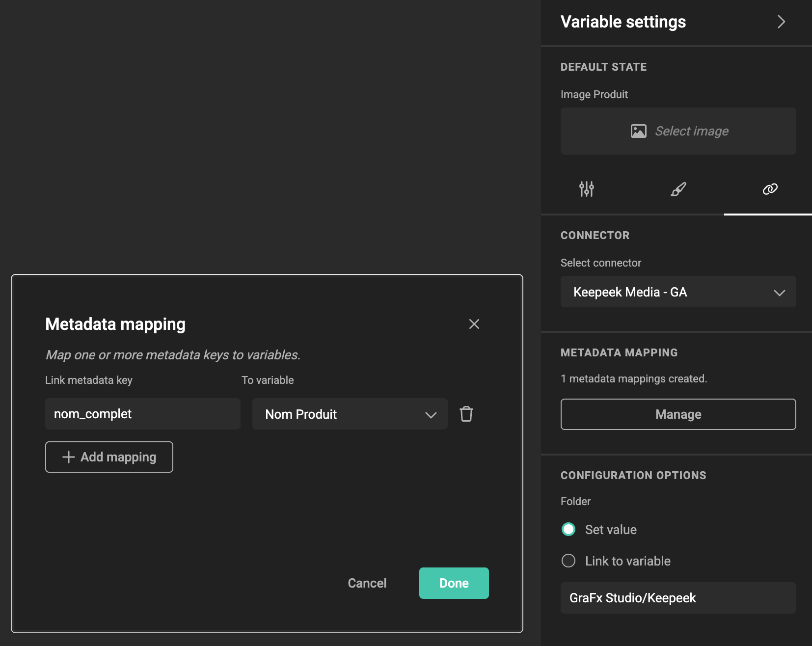Click the 'To variable' column label
This screenshot has width=812, height=646.
tap(268, 380)
